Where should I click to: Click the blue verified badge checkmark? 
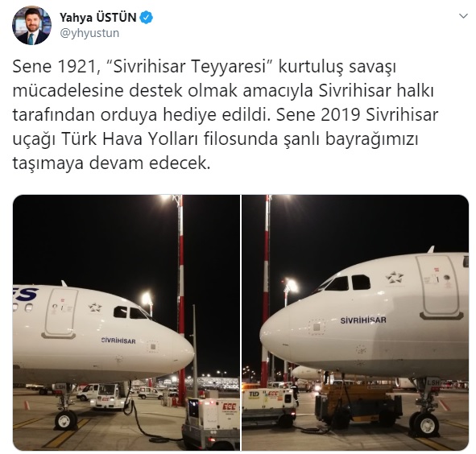147,18
